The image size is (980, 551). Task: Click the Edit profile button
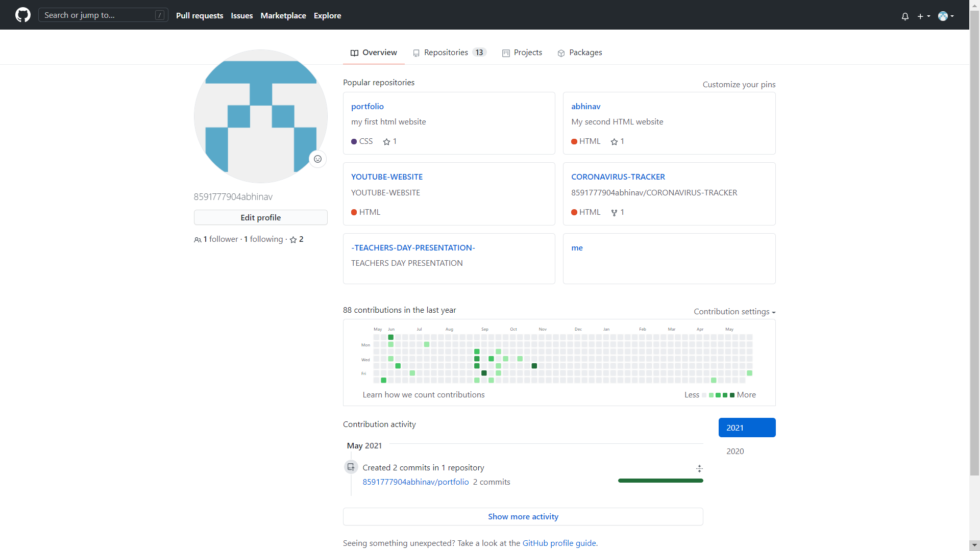(260, 217)
